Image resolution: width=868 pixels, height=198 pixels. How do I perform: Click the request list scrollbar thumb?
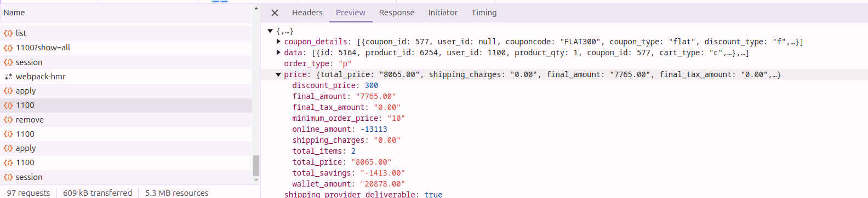pos(256,165)
